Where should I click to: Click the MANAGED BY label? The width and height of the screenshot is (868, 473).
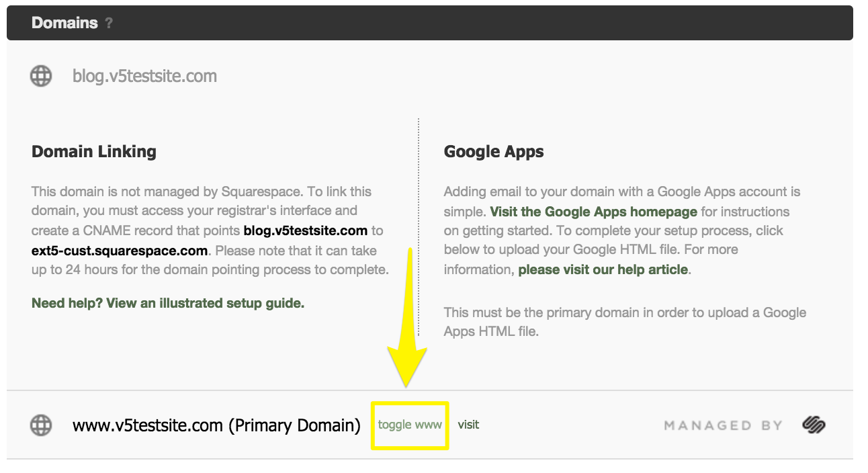click(x=724, y=425)
